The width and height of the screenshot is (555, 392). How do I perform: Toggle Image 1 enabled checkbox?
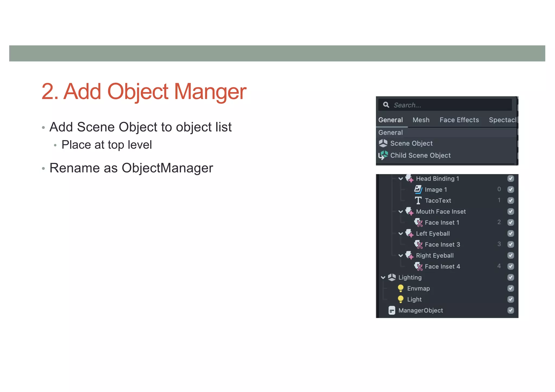(511, 190)
